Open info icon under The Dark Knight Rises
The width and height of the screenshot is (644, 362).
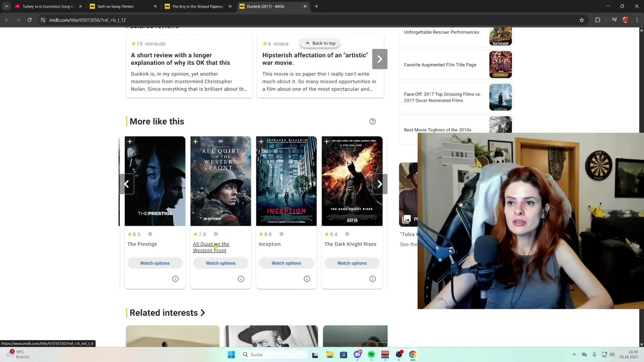coord(372,279)
